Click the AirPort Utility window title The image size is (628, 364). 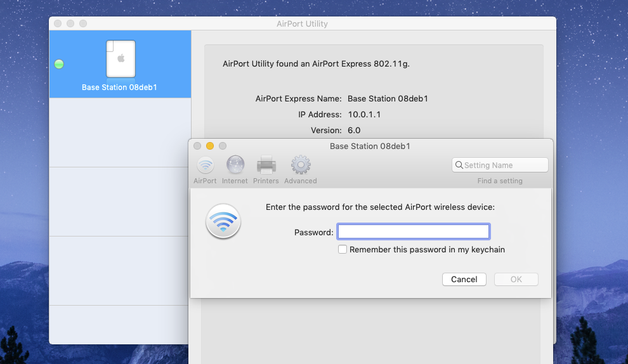click(x=302, y=23)
